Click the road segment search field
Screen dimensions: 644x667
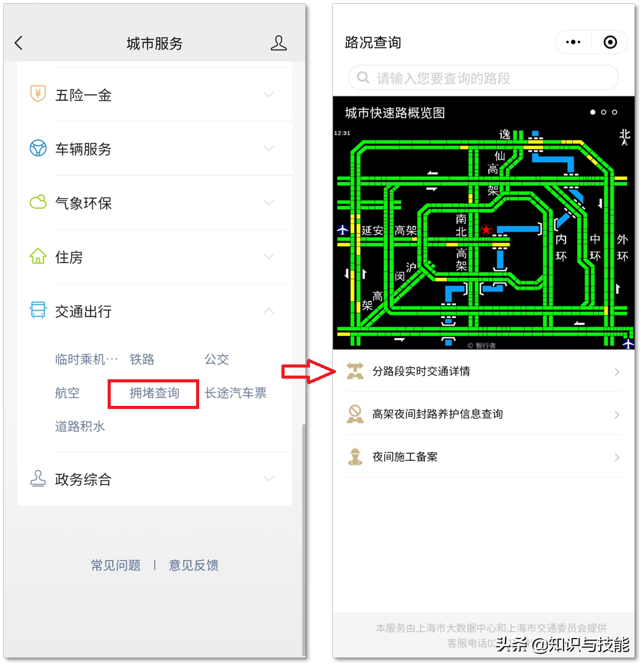point(484,78)
